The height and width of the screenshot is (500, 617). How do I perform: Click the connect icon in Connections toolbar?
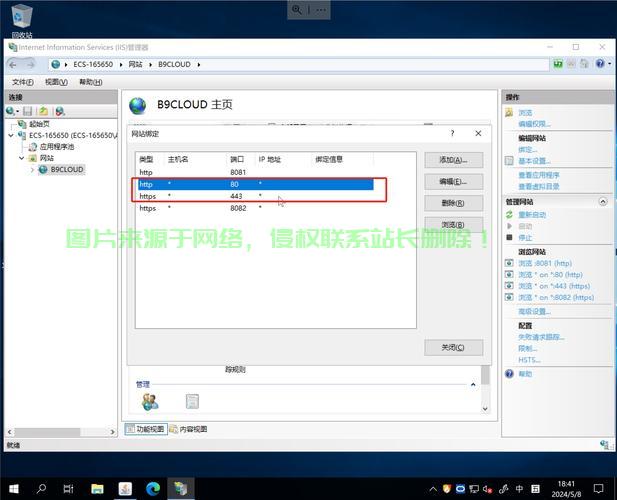pyautogui.click(x=11, y=111)
